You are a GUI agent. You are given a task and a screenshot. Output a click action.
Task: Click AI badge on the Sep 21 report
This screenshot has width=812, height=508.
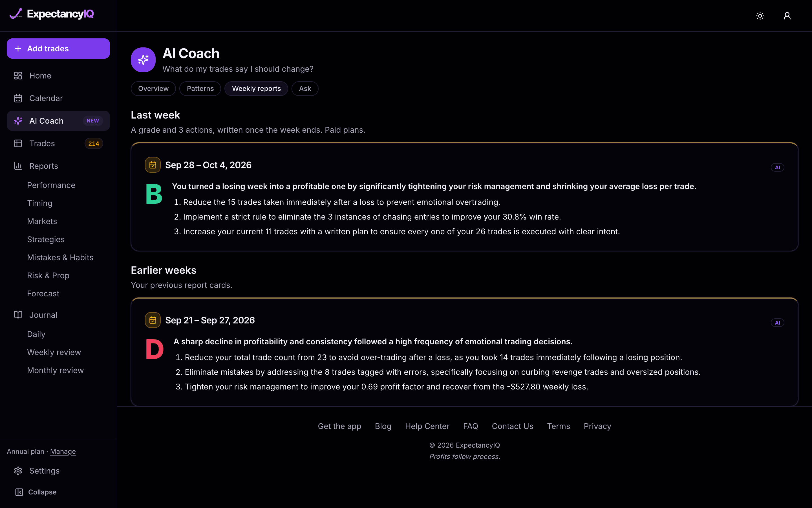click(777, 323)
